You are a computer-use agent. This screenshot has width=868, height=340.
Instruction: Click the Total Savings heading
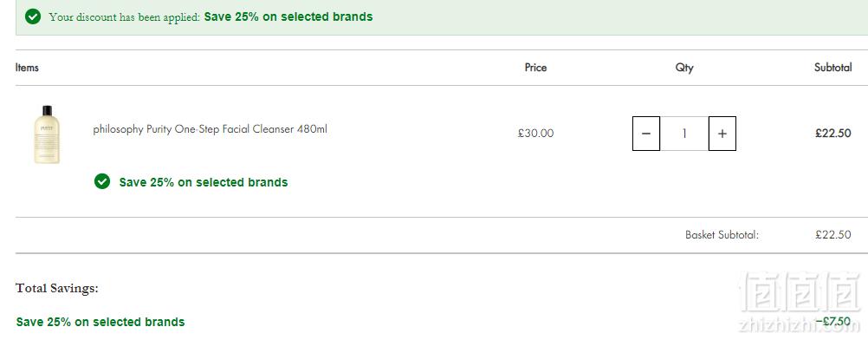click(x=57, y=288)
